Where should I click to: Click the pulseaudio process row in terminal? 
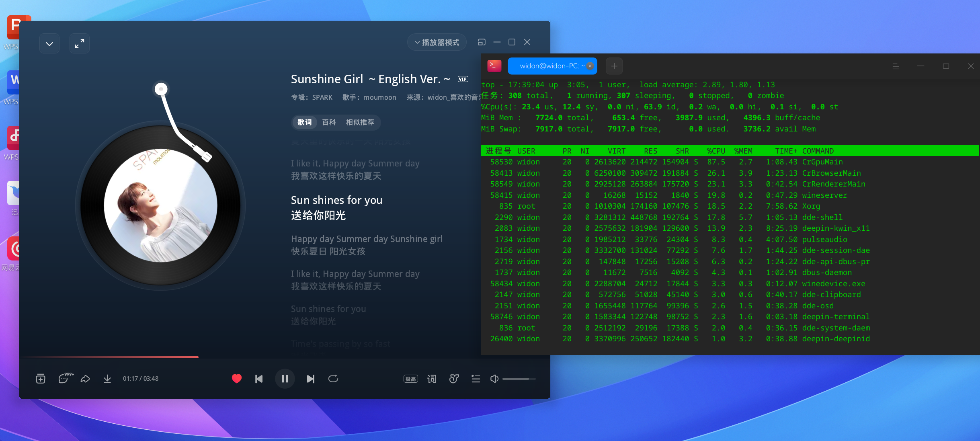[730, 240]
